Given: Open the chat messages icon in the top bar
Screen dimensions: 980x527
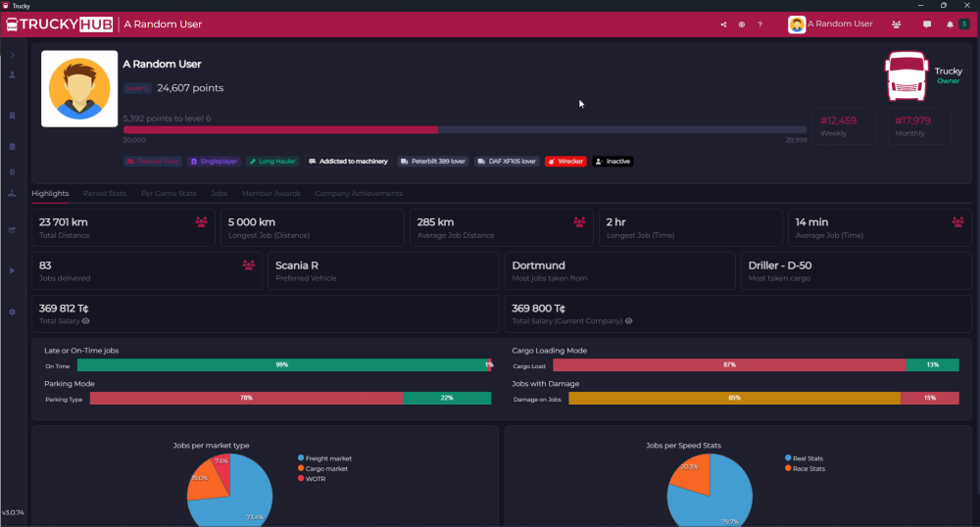Looking at the screenshot, I should pyautogui.click(x=927, y=24).
